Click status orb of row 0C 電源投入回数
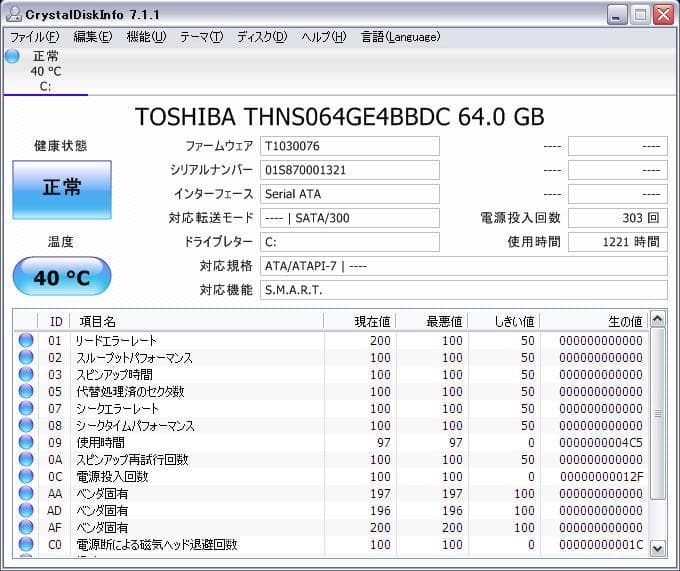This screenshot has width=680, height=571. (26, 476)
